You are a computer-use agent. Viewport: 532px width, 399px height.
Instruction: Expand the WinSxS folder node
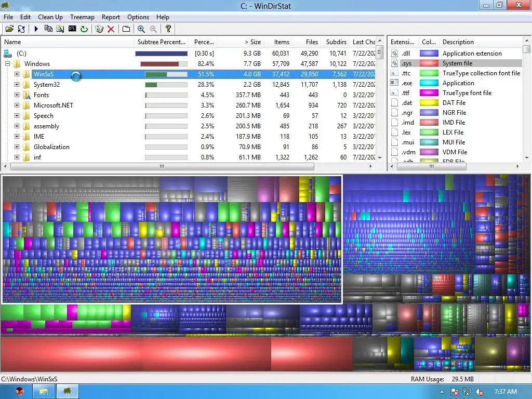coord(17,74)
